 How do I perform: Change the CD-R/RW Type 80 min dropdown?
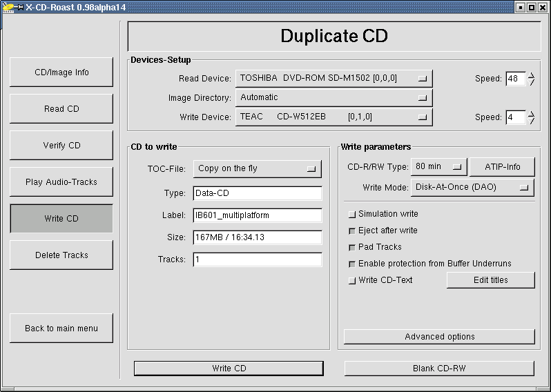coord(439,167)
